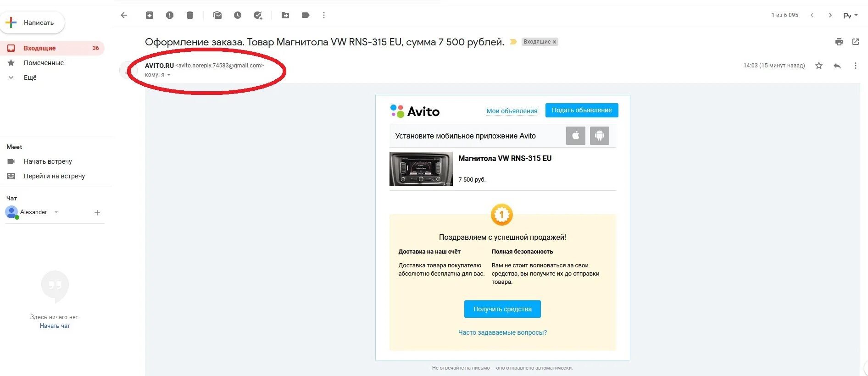Click the sender name AVITO.RU
This screenshot has height=376, width=868.
pos(159,66)
